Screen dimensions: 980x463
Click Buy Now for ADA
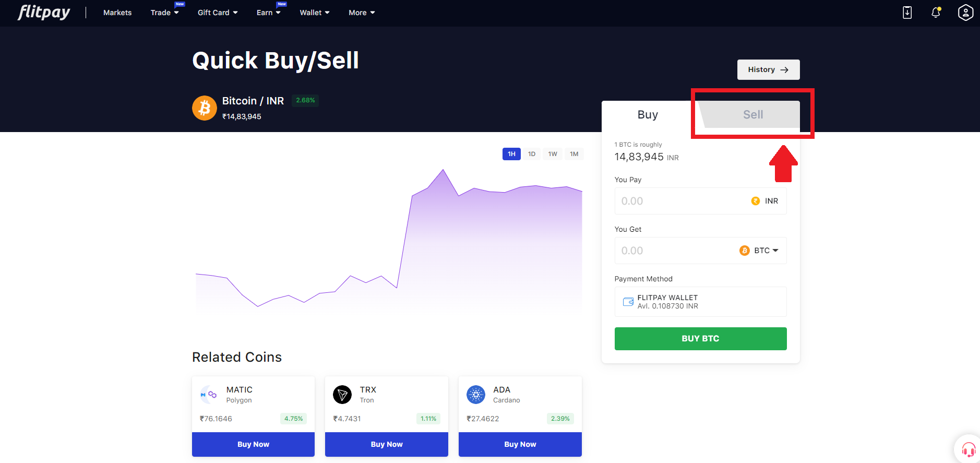pos(520,444)
